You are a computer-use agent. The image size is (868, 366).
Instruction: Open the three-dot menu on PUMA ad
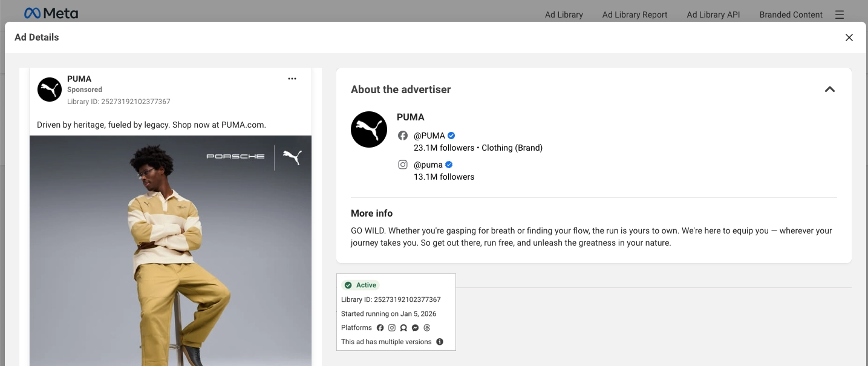[292, 79]
